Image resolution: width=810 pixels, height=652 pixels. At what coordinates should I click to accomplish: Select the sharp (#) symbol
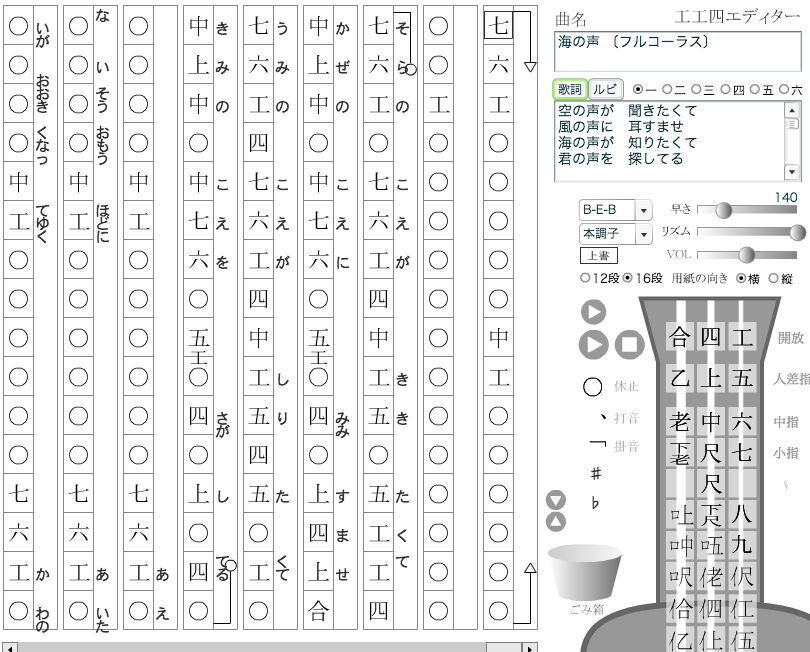coord(596,473)
